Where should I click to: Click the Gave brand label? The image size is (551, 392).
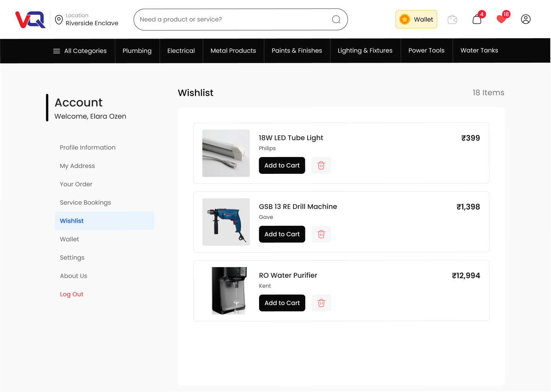tap(266, 217)
